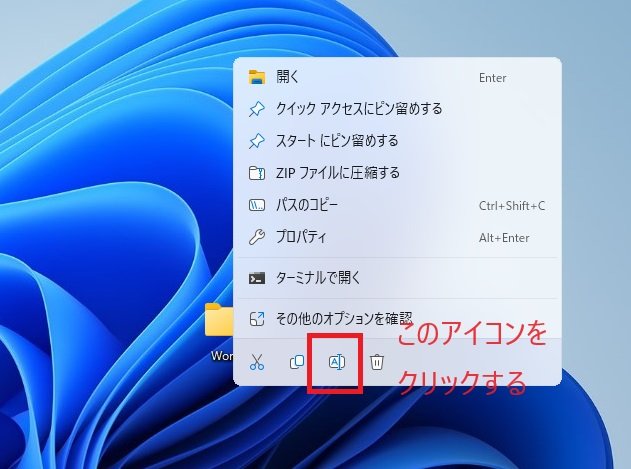Choose クイック アクセスにピン留めする
The image size is (631, 469).
(397, 109)
